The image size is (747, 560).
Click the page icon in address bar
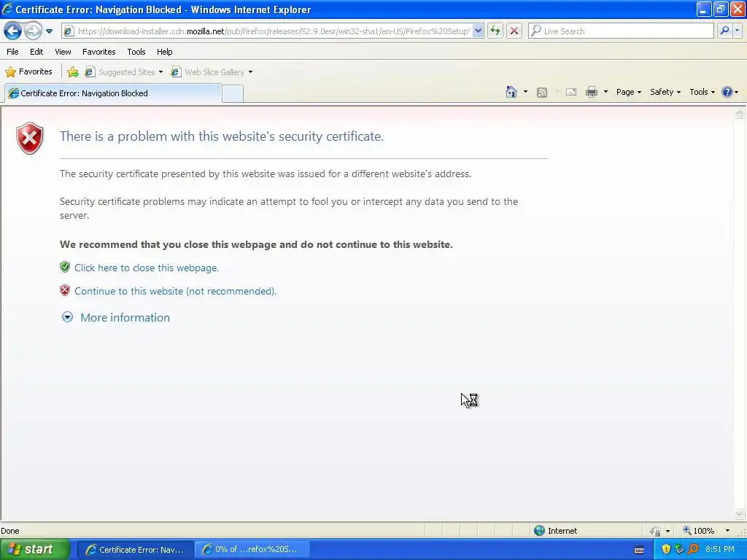click(69, 31)
